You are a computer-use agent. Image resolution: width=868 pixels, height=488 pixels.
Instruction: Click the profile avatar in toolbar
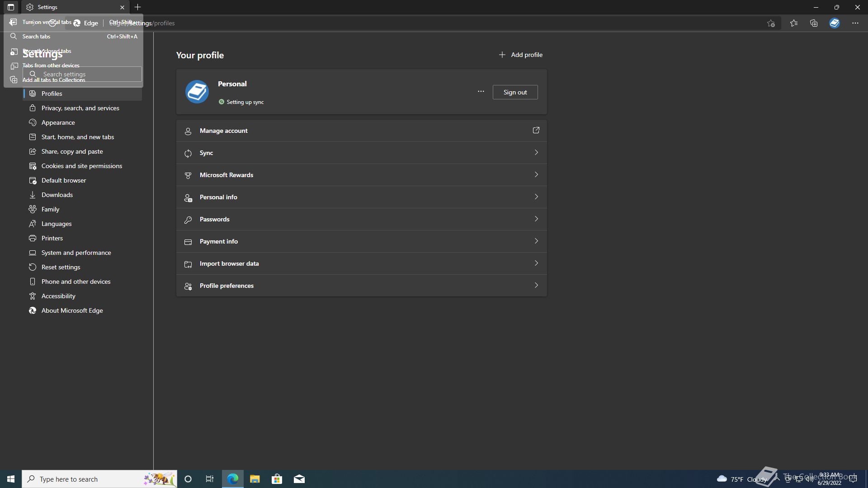(835, 23)
